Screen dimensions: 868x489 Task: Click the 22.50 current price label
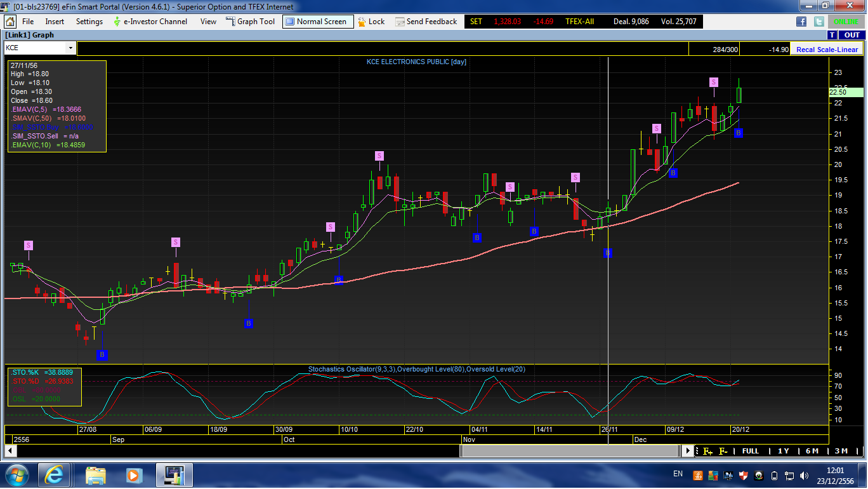846,92
